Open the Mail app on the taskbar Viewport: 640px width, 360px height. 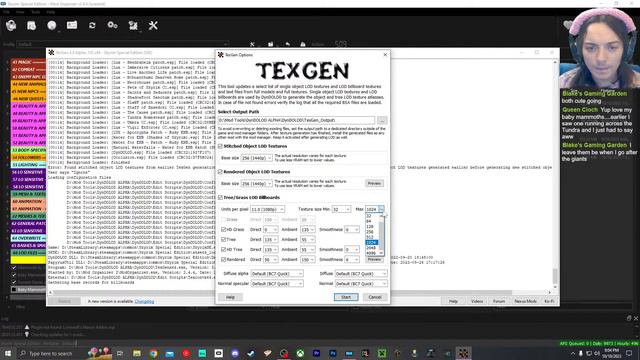(170, 353)
